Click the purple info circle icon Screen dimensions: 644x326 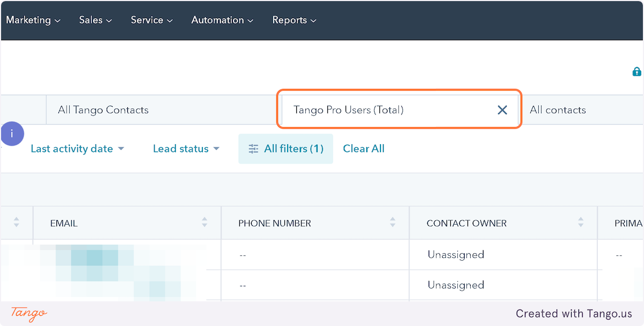12,134
